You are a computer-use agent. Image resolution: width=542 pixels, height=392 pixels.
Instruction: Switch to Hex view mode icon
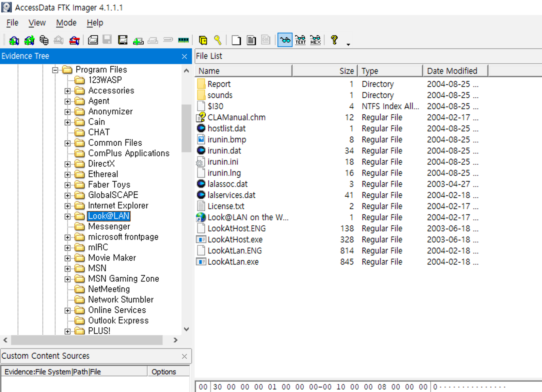315,40
